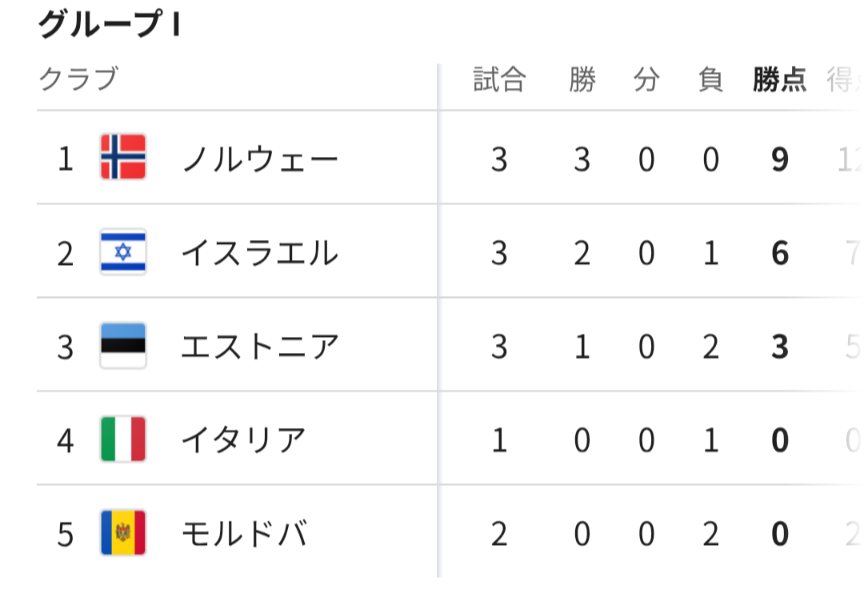
Task: Click the Italy flag icon
Action: (123, 439)
